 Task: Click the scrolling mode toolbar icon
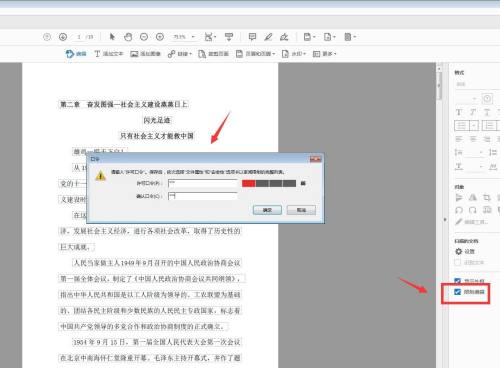click(229, 37)
